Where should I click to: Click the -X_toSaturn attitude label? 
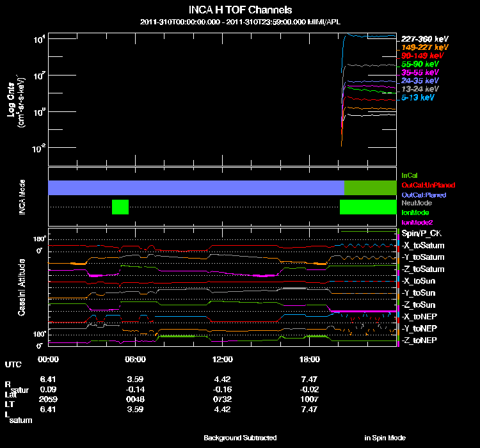[423, 245]
